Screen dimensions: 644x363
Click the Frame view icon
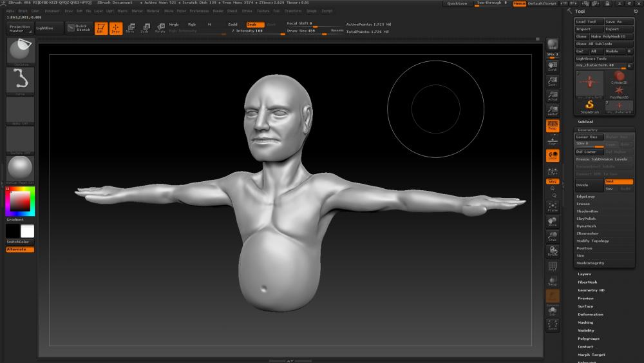553,207
